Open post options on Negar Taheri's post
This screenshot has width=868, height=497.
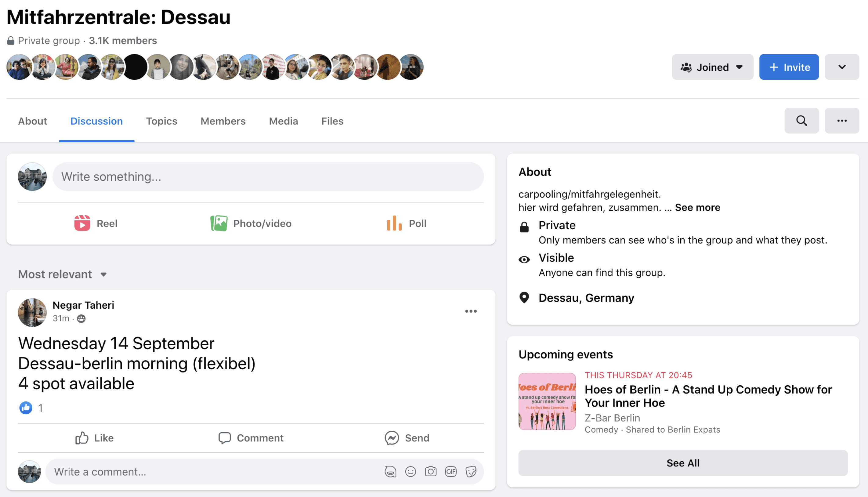(471, 311)
